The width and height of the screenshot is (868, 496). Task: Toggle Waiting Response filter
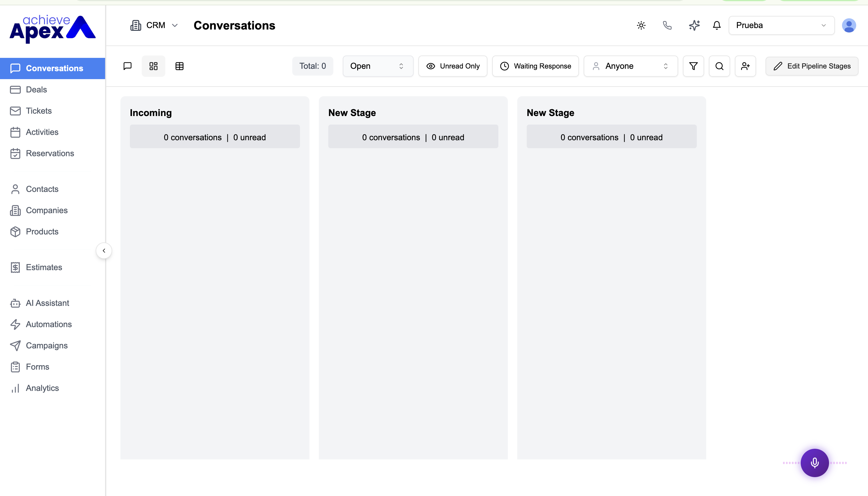[x=535, y=66]
